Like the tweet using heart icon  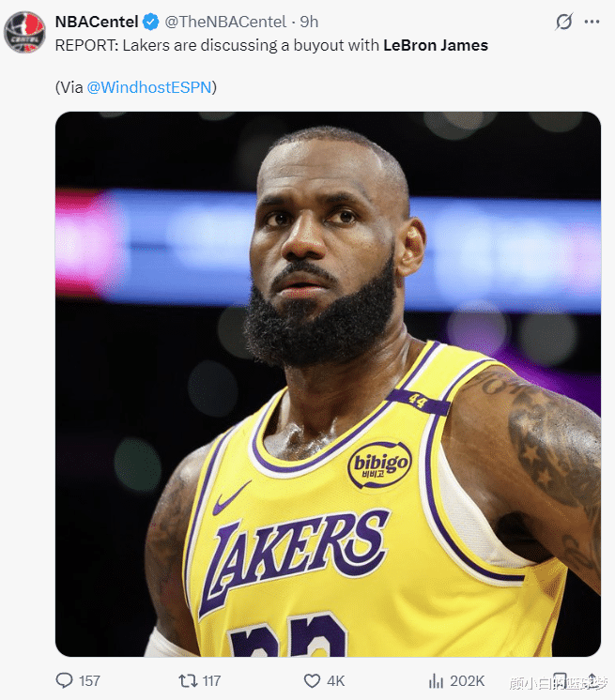pos(312,680)
